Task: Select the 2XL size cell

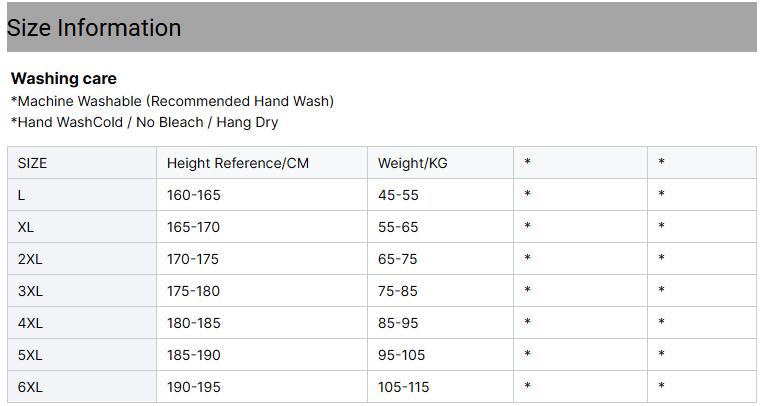Action: (82, 259)
